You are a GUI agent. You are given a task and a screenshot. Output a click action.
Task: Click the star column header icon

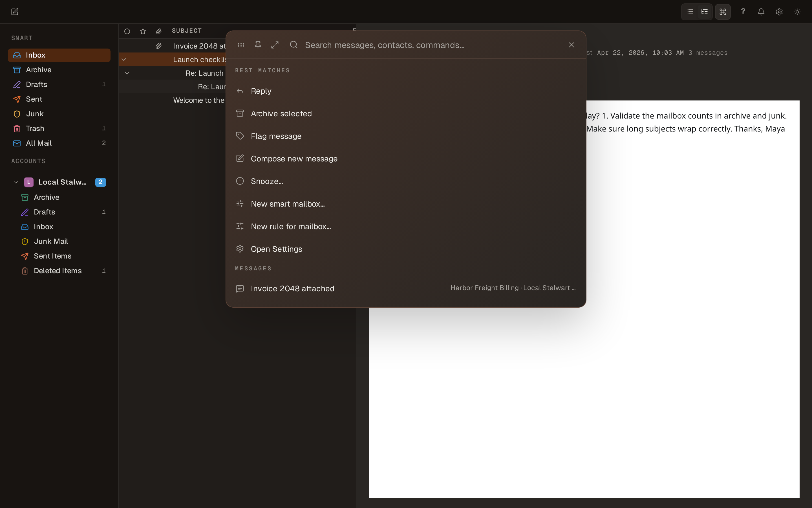[x=143, y=31]
